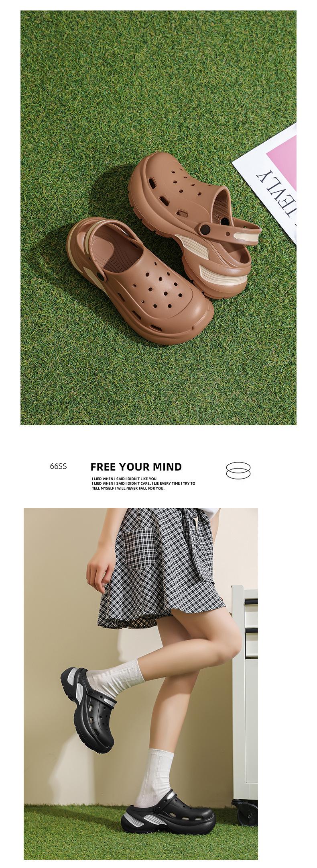The height and width of the screenshot is (868, 317).
Task: Click the dark rivet on upper brown clog strap
Action: tap(206, 229)
